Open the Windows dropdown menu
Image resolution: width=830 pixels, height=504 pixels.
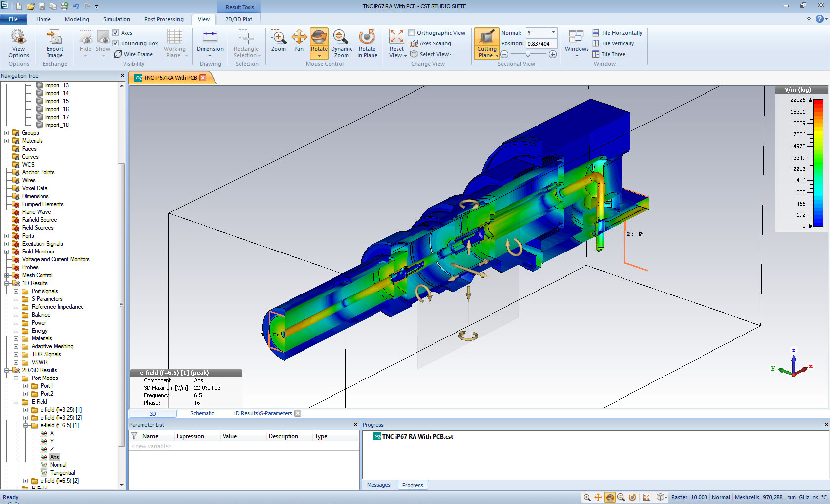click(x=577, y=43)
